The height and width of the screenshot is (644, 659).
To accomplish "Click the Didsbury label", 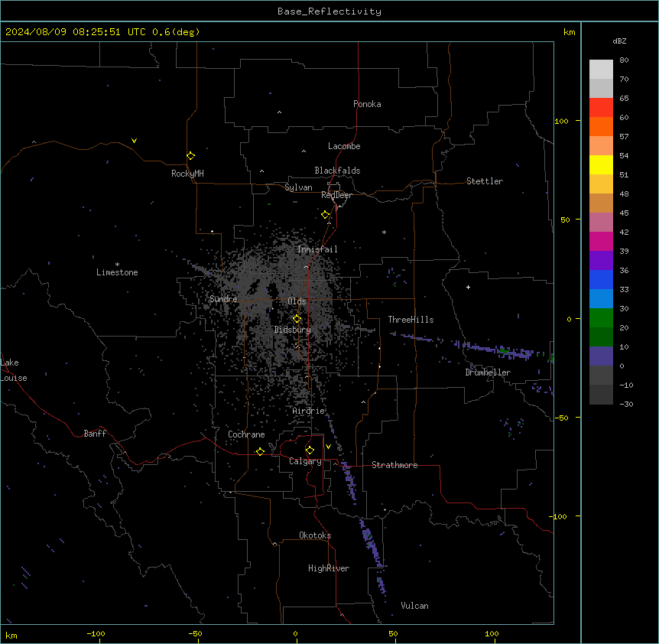I will 293,330.
